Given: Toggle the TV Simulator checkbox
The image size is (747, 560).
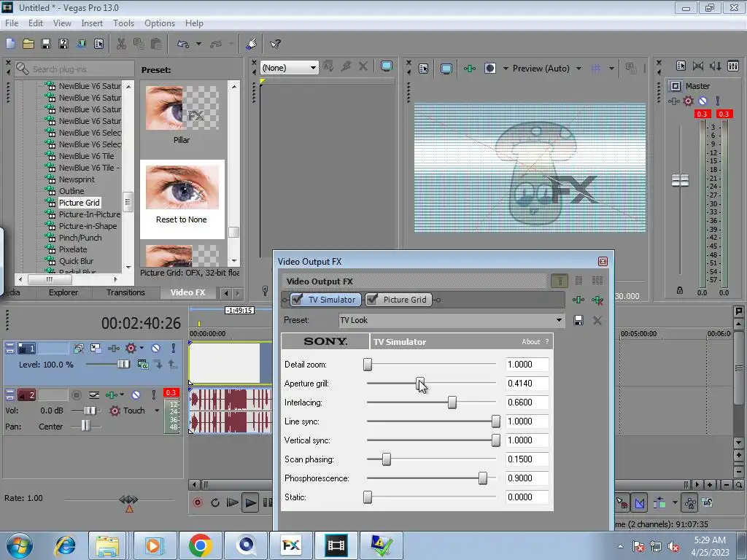Looking at the screenshot, I should (x=297, y=300).
